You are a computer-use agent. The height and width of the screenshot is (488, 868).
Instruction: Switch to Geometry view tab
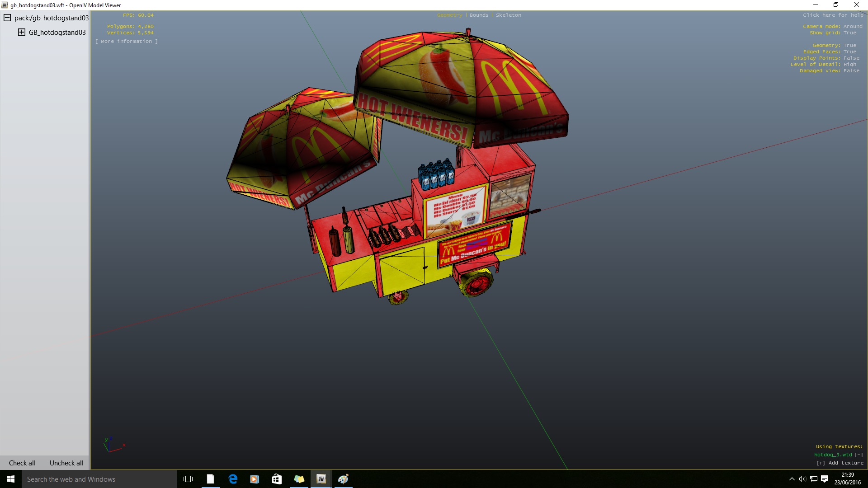click(449, 15)
